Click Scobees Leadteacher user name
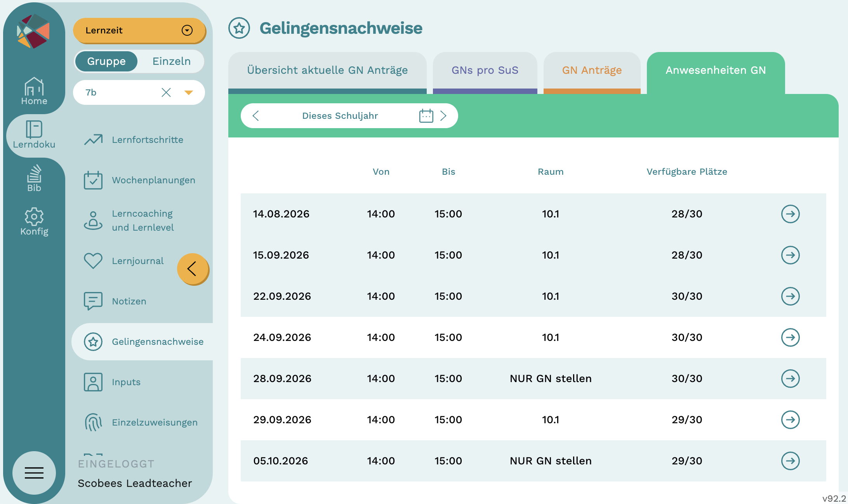848x504 pixels. pyautogui.click(x=135, y=483)
